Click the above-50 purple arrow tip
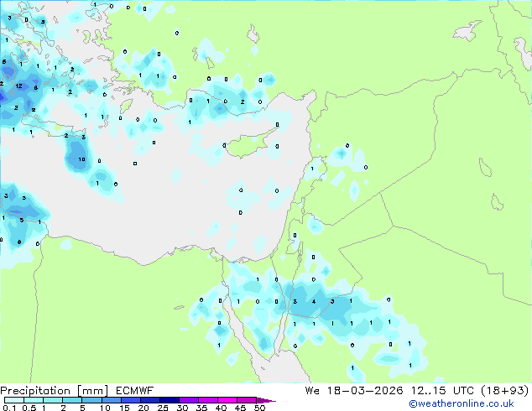Screen dimensions: 532x411 click(266, 401)
